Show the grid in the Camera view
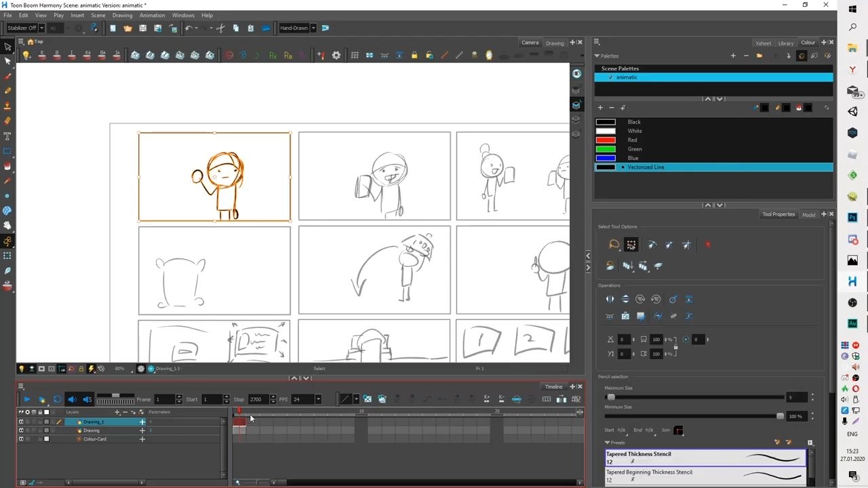Image resolution: width=868 pixels, height=488 pixels. 355,55
